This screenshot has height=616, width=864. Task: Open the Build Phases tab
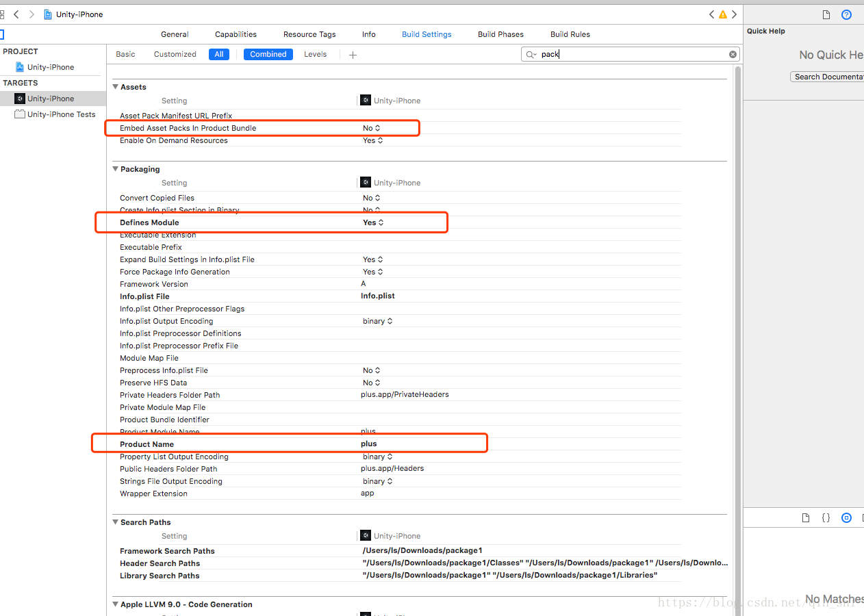pos(500,34)
